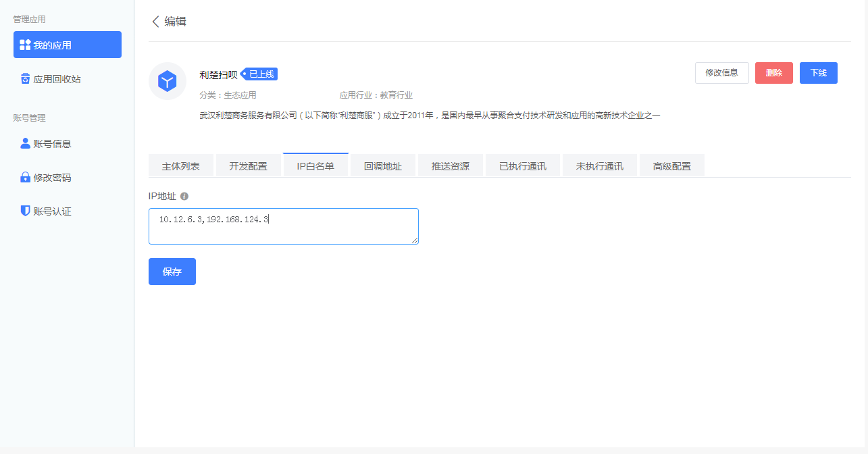Select the 回调地址 tab

tap(383, 165)
